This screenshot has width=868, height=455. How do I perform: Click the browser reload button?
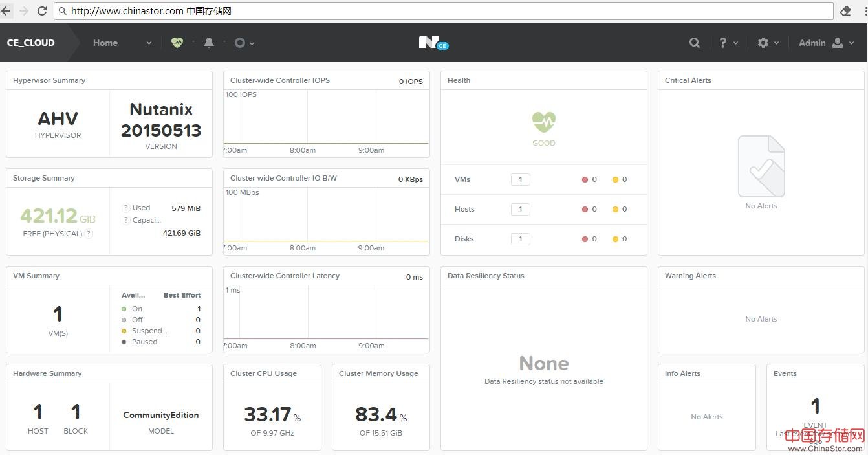coord(42,11)
